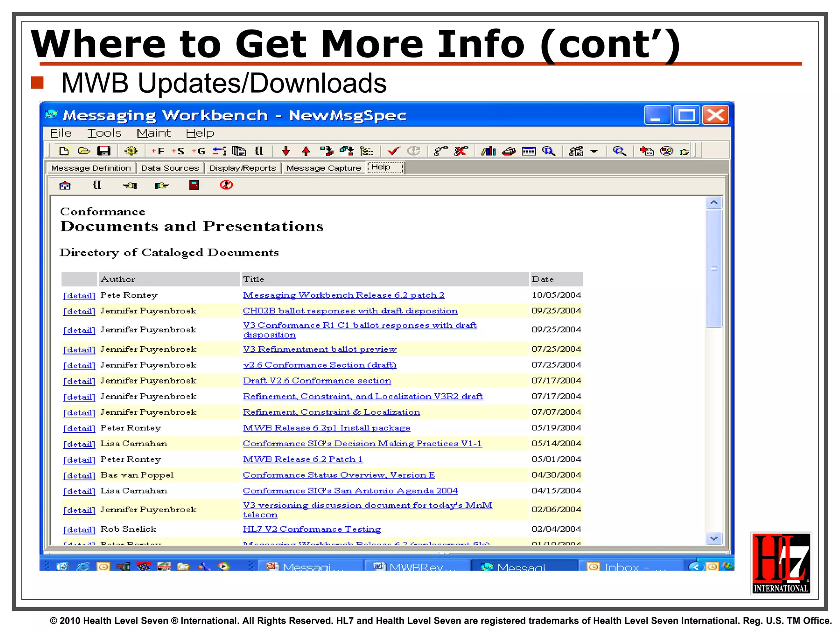Open Messaging Workbench Release 6.2 patch 2 link

(344, 295)
